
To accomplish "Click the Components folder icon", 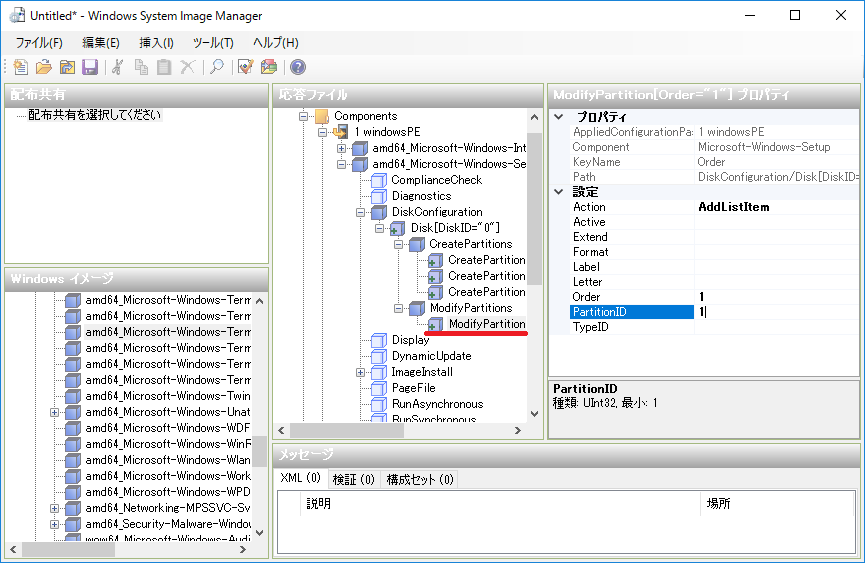I will [322, 116].
